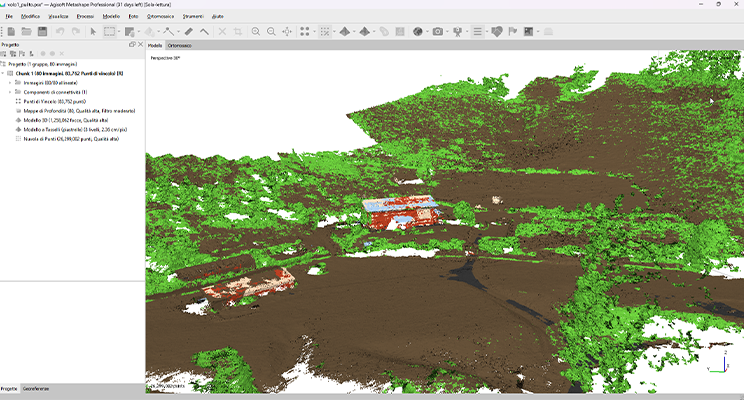Toggle the reset view crosshair icon
Viewport: 744px width, 400px height.
[287, 32]
